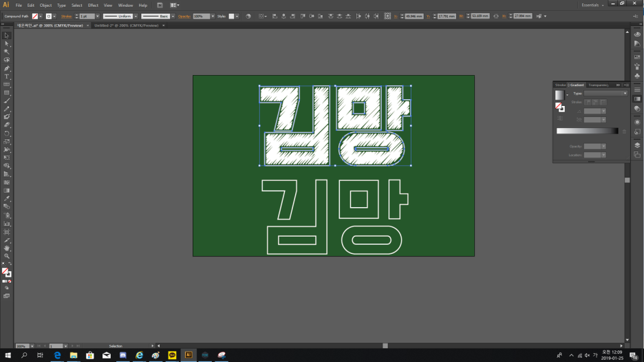644x362 pixels.
Task: Select the Pen tool
Action: click(7, 68)
